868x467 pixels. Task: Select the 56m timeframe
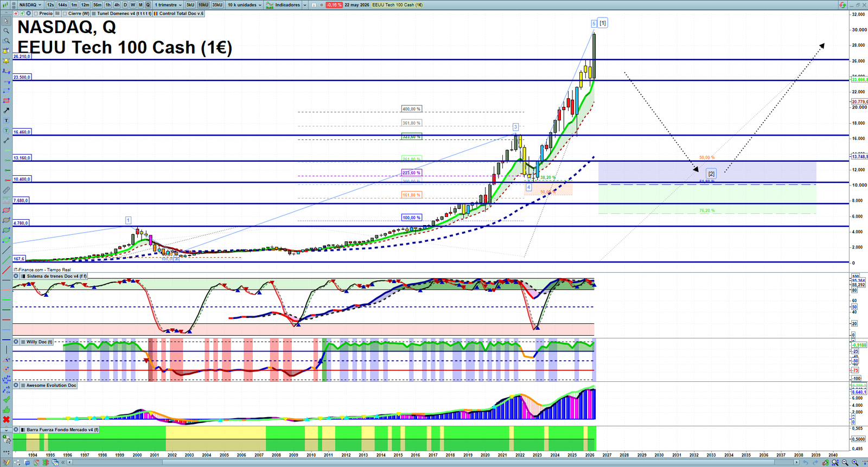point(97,5)
